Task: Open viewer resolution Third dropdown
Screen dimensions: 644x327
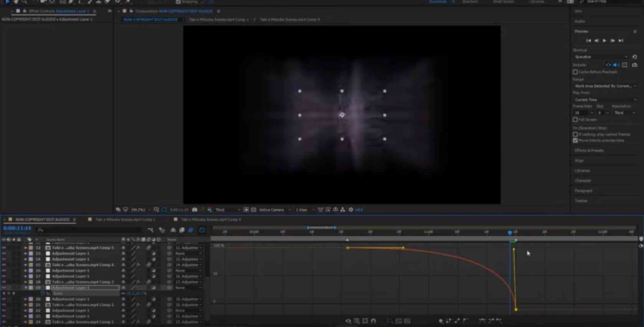Action: (228, 210)
